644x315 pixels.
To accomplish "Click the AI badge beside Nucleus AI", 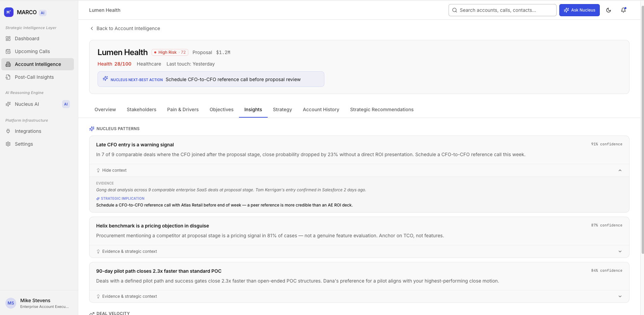I will click(x=66, y=104).
